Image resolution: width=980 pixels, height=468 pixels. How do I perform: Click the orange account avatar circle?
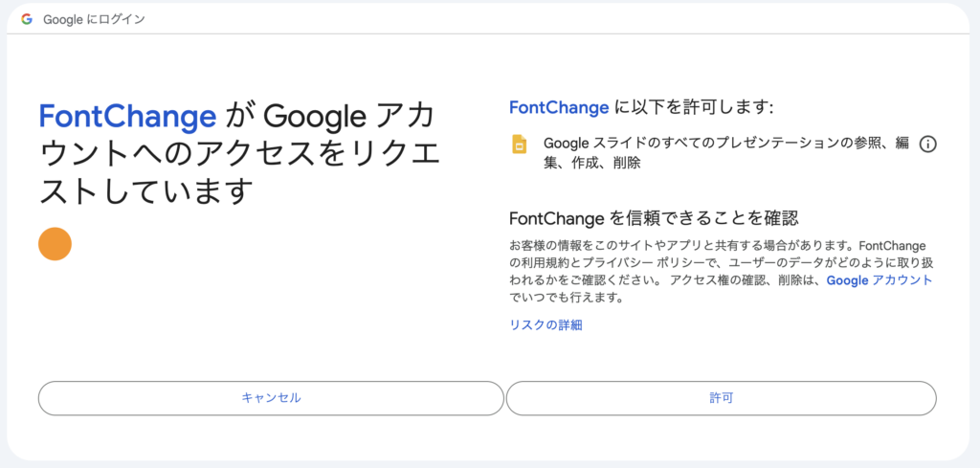(55, 244)
